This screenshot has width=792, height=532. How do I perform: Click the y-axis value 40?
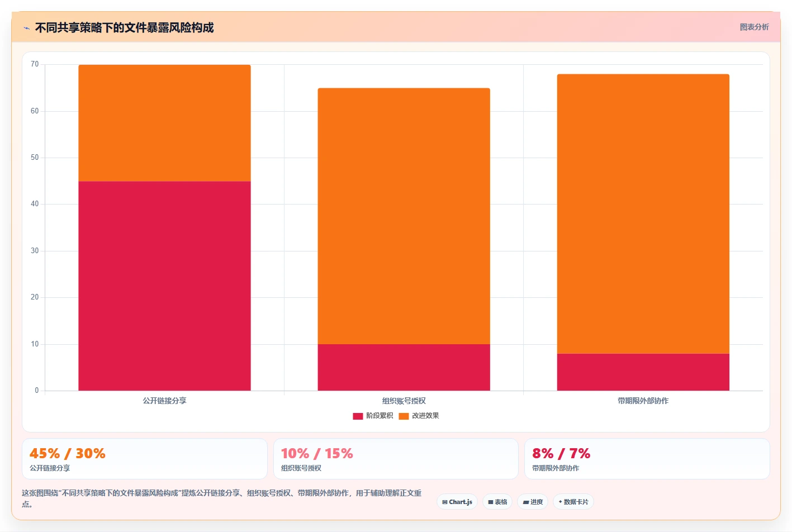pyautogui.click(x=35, y=204)
